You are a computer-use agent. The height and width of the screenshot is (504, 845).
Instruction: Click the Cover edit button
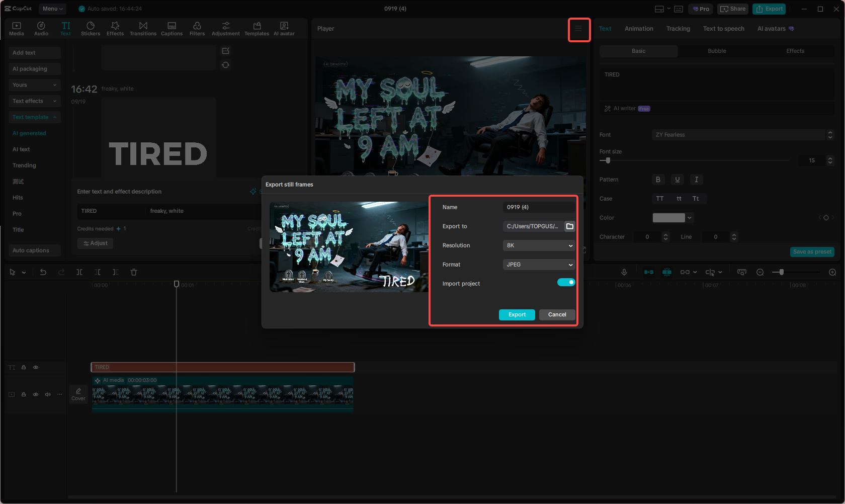78,394
